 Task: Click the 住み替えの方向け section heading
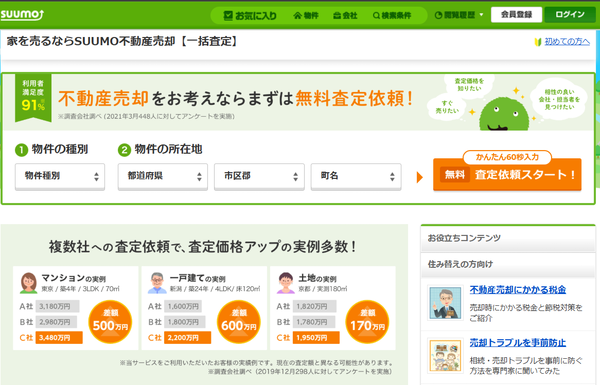461,264
